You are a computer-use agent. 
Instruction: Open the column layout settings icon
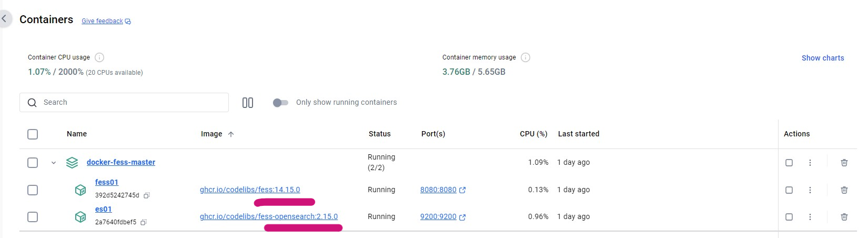click(x=248, y=103)
